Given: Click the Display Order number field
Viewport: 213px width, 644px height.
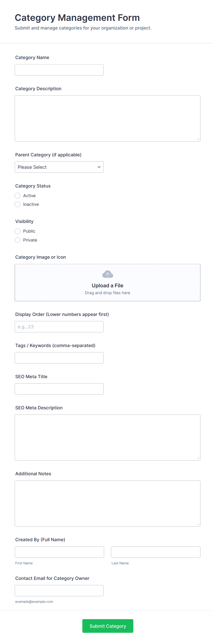Looking at the screenshot, I should [x=59, y=326].
